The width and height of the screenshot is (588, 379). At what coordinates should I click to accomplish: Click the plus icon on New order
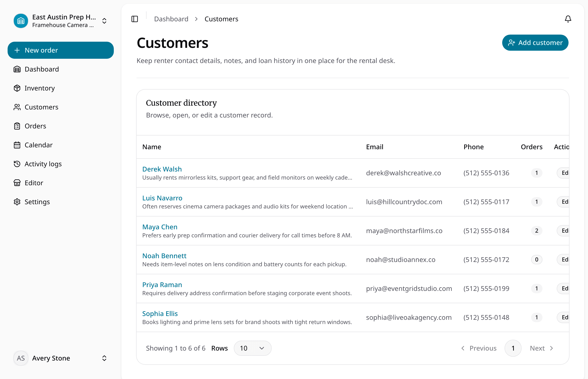(x=17, y=50)
